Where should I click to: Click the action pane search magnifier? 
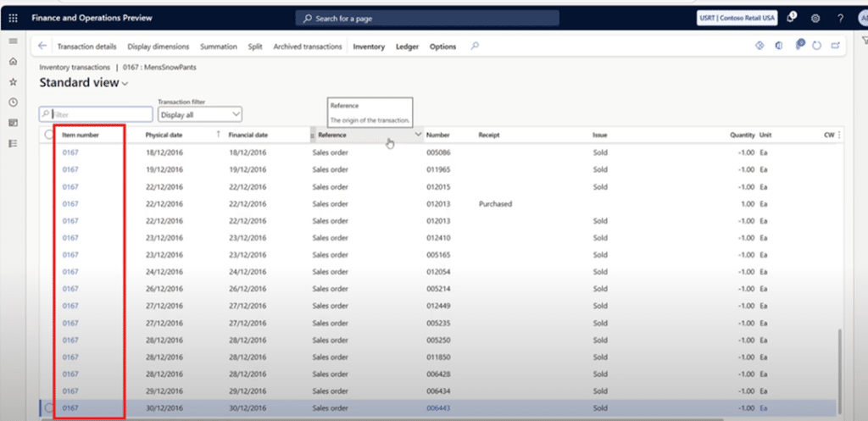coord(475,47)
